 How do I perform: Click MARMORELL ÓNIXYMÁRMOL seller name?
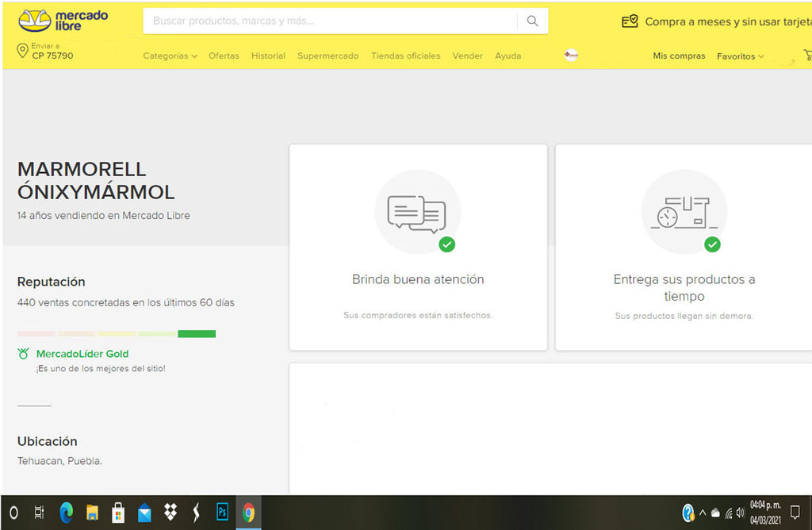click(x=96, y=180)
